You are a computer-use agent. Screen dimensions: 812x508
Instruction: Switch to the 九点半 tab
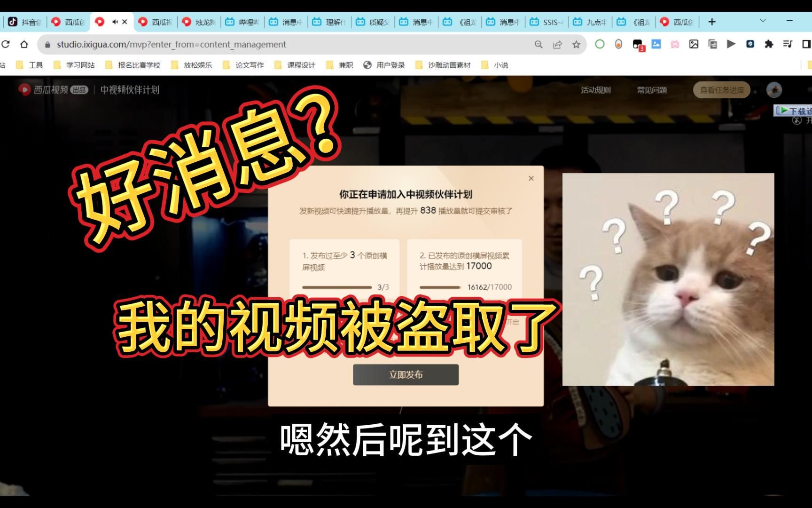[x=590, y=22]
